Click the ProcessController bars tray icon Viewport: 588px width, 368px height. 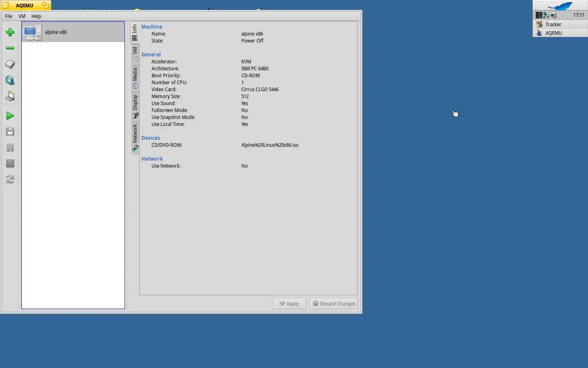click(x=539, y=15)
